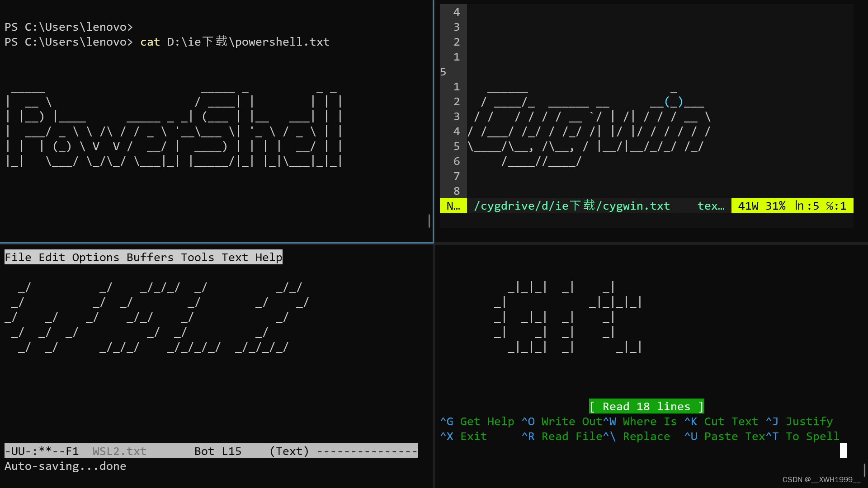Click the 31% position indicator in vim status
The height and width of the screenshot is (488, 868).
tap(775, 206)
